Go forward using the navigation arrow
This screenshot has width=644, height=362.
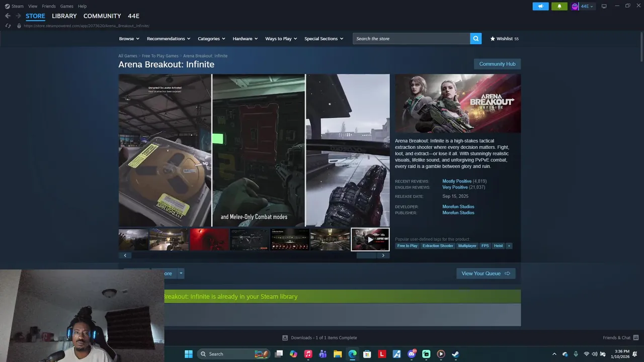point(18,16)
